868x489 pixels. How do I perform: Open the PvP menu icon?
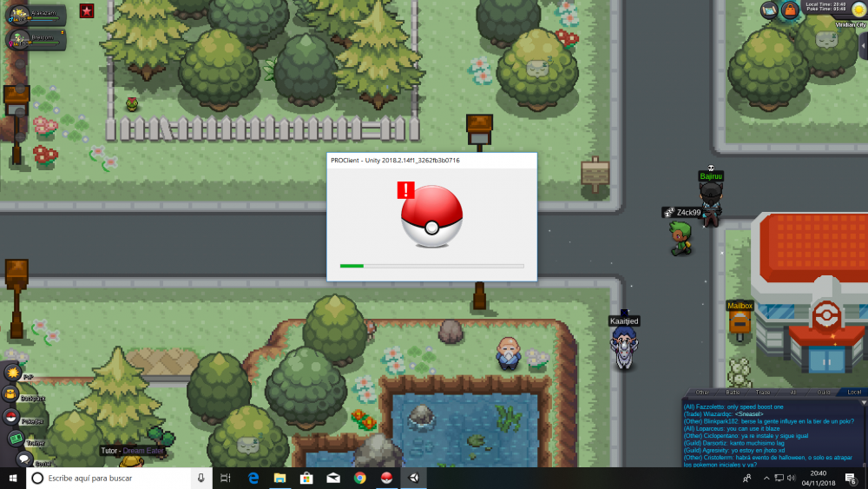pyautogui.click(x=13, y=373)
